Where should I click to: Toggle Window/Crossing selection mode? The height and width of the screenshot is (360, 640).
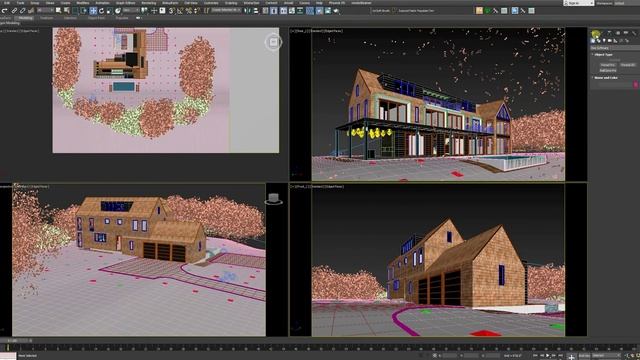click(84, 11)
